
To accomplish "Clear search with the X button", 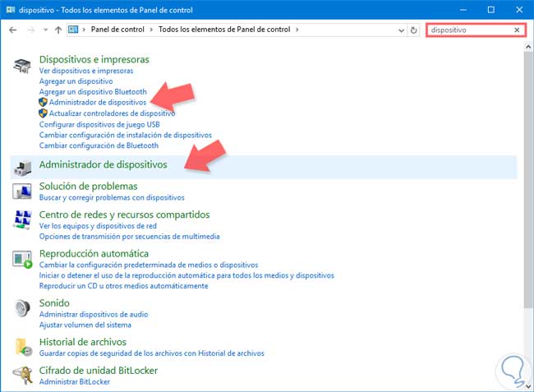I will click(517, 30).
